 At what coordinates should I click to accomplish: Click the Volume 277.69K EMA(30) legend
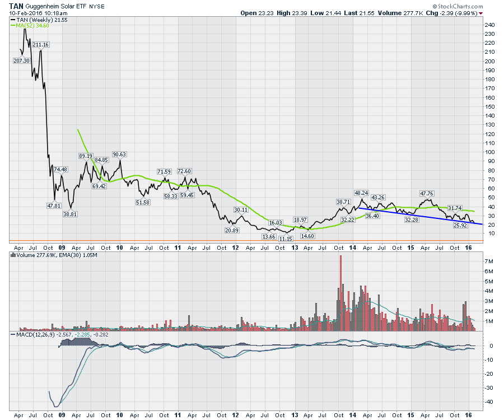(54, 255)
